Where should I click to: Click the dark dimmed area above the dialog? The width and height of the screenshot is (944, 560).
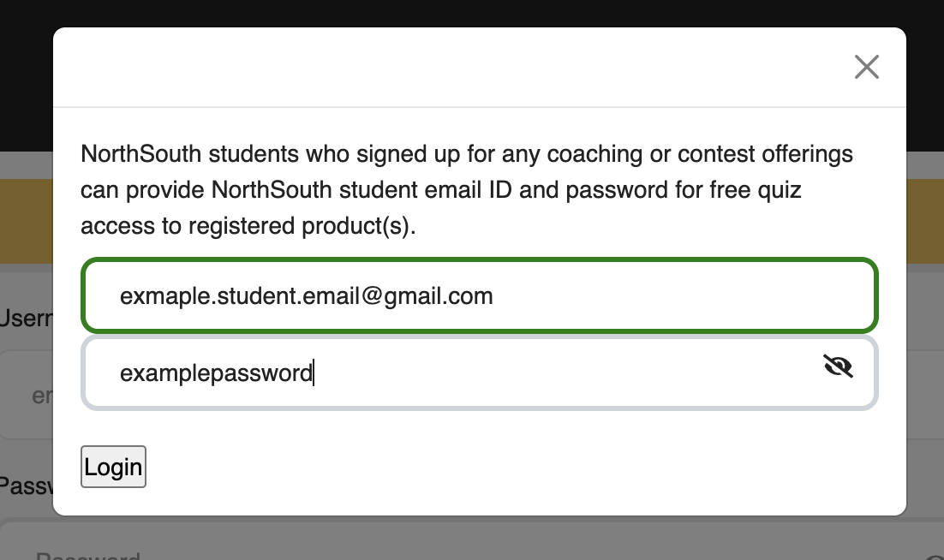(x=471, y=13)
